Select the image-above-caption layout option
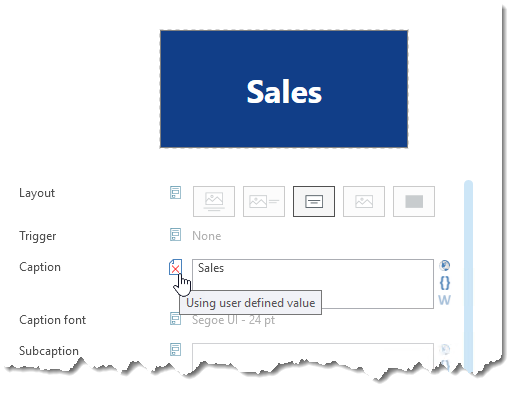This screenshot has height=394, width=512. [214, 201]
